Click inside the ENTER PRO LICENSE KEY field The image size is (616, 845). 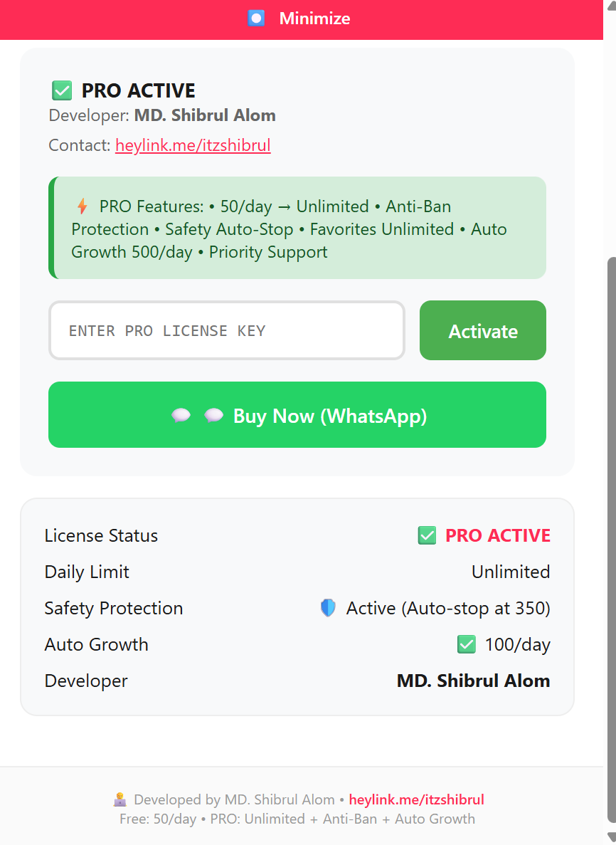226,330
